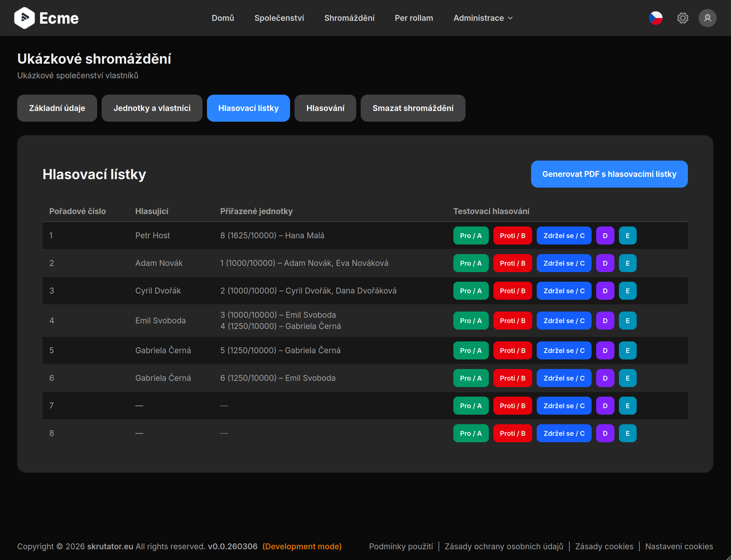This screenshot has width=731, height=560.
Task: Open Podmínky použití footer link
Action: coord(401,547)
